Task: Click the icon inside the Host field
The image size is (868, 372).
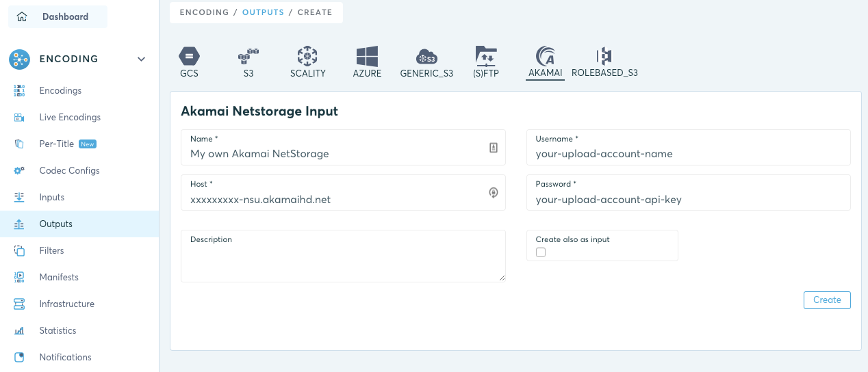Action: coord(494,193)
